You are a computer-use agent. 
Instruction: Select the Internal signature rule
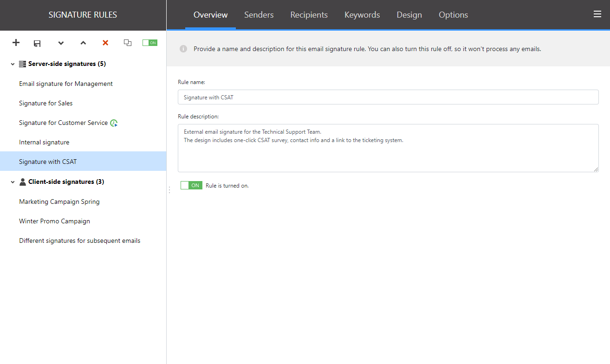click(44, 142)
